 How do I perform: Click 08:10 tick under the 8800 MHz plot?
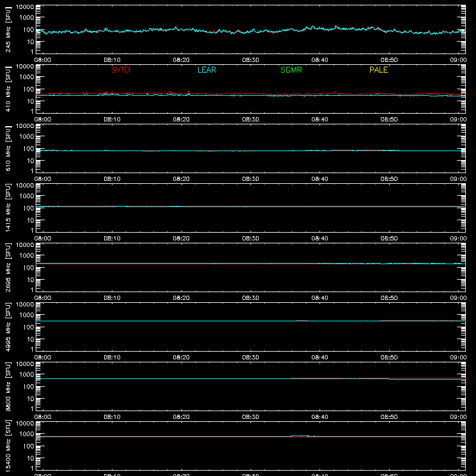tap(112, 417)
